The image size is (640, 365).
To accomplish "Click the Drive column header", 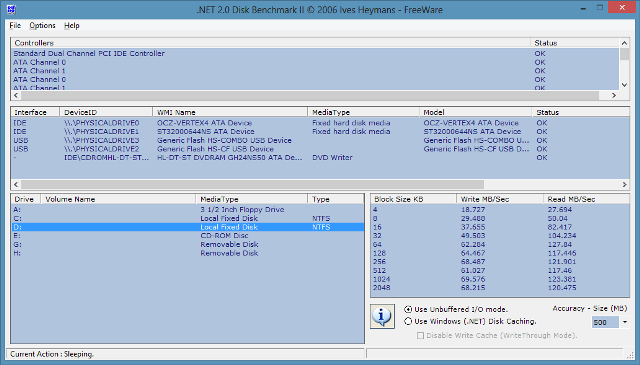I will [x=26, y=199].
